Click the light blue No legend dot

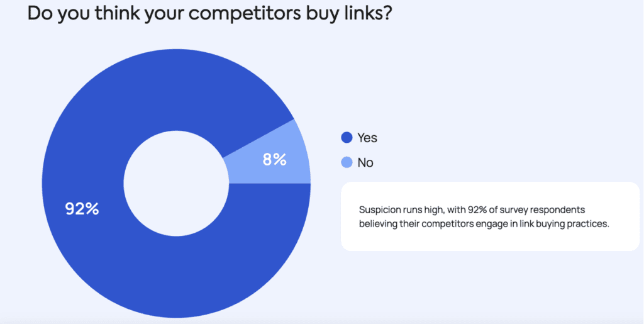click(347, 162)
